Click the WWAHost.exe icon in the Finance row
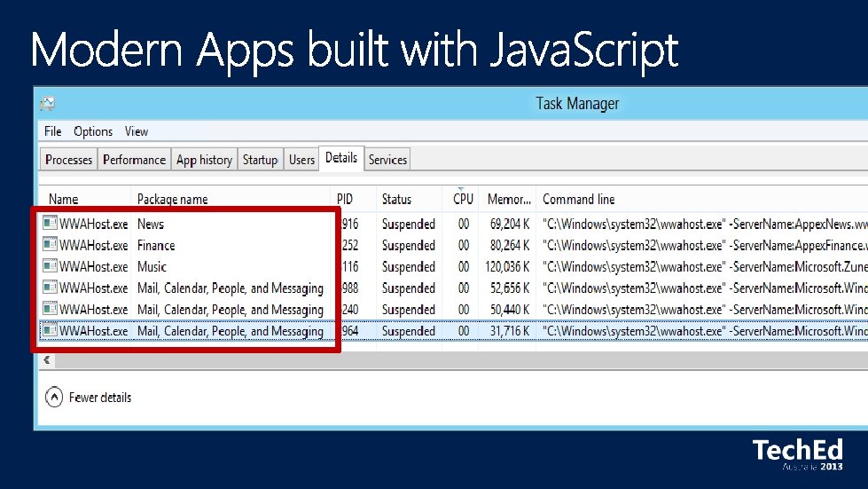The height and width of the screenshot is (489, 868). 50,244
